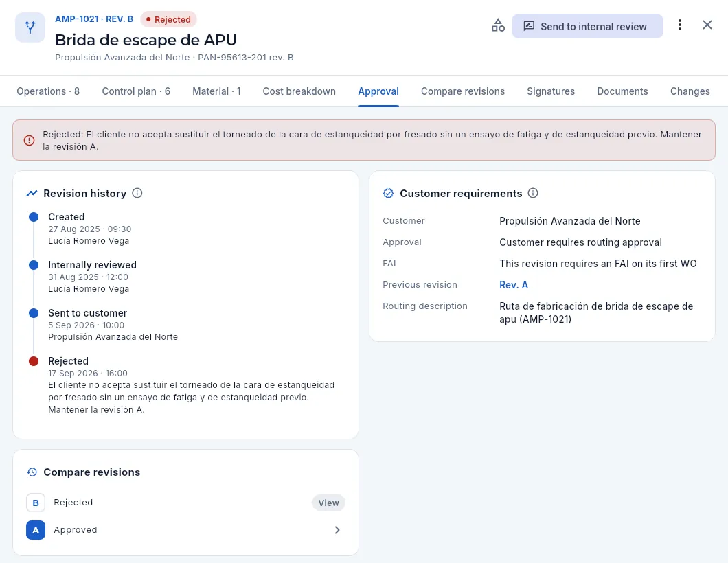Click the Rejected status badge
The image size is (728, 563).
point(168,19)
